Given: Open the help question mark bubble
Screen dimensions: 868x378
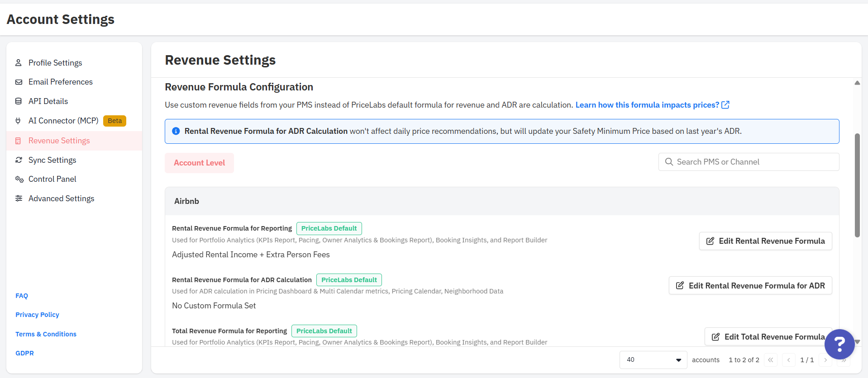Looking at the screenshot, I should (x=839, y=344).
